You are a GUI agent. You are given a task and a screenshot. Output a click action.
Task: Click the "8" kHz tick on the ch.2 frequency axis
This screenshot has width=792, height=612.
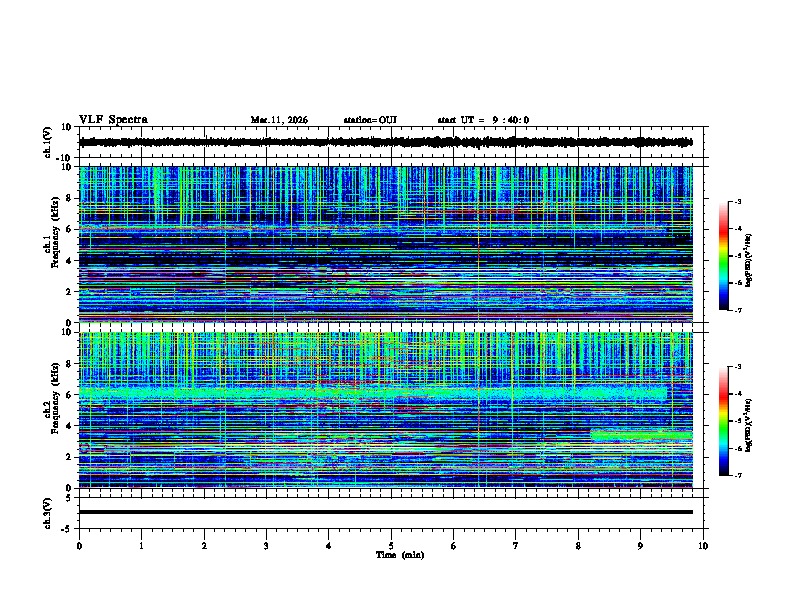tap(69, 364)
